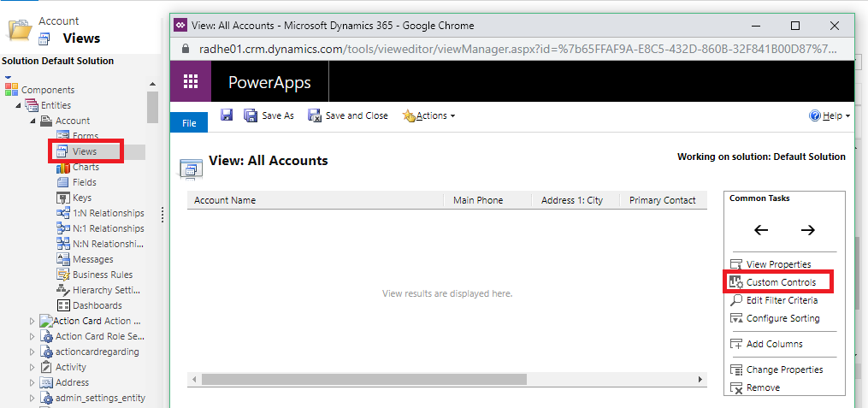Select the Account Name column header

[x=316, y=200]
